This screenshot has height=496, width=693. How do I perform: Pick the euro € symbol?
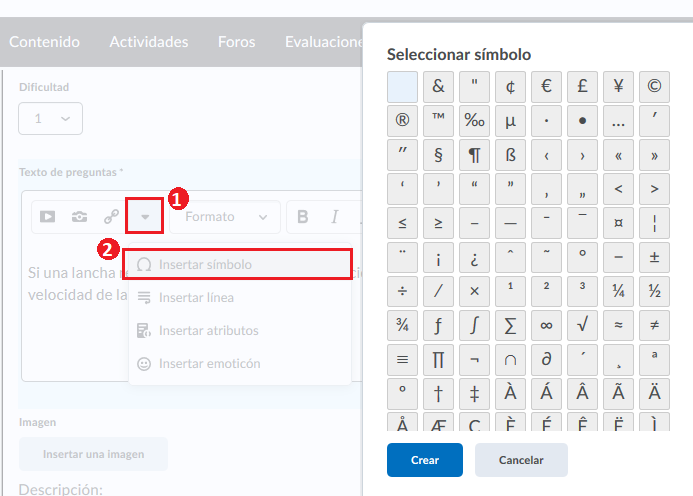(546, 86)
